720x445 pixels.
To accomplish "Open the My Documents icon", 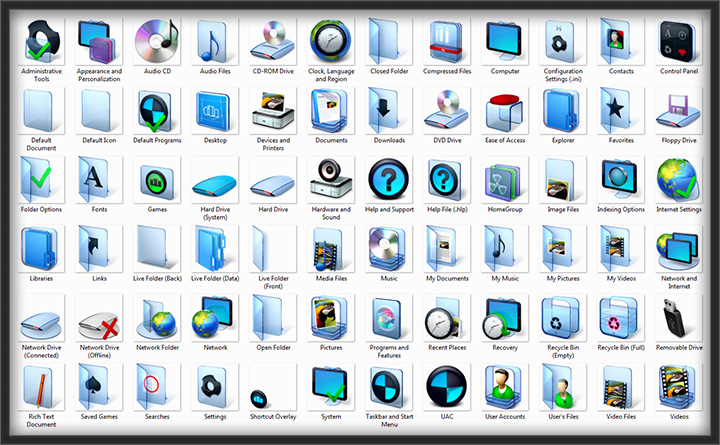I will point(446,249).
